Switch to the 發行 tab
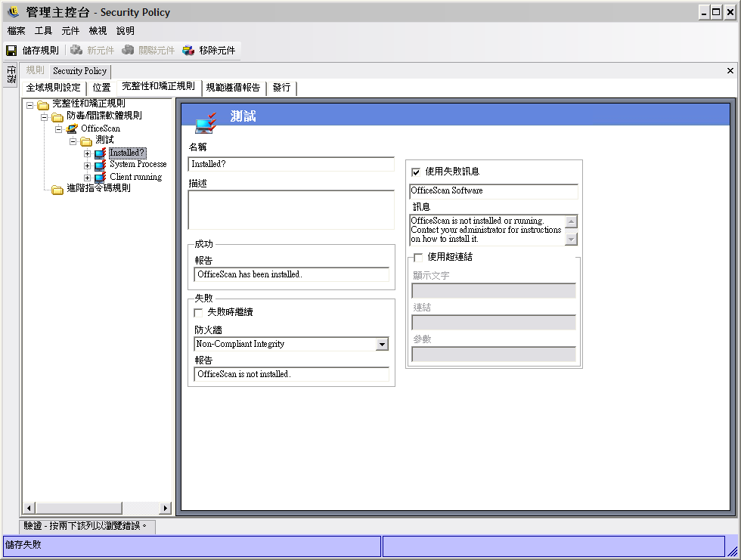The height and width of the screenshot is (560, 741). (x=281, y=88)
